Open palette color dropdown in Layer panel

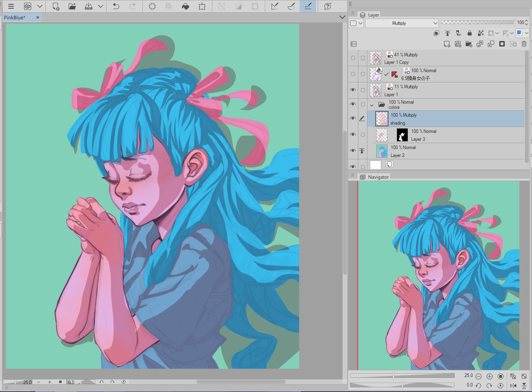356,23
